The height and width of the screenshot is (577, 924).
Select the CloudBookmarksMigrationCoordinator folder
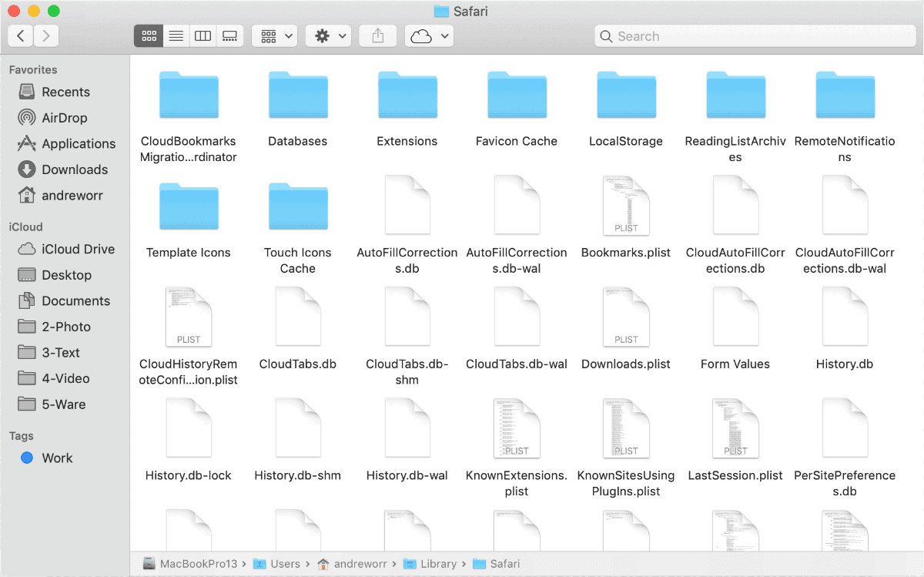point(189,96)
